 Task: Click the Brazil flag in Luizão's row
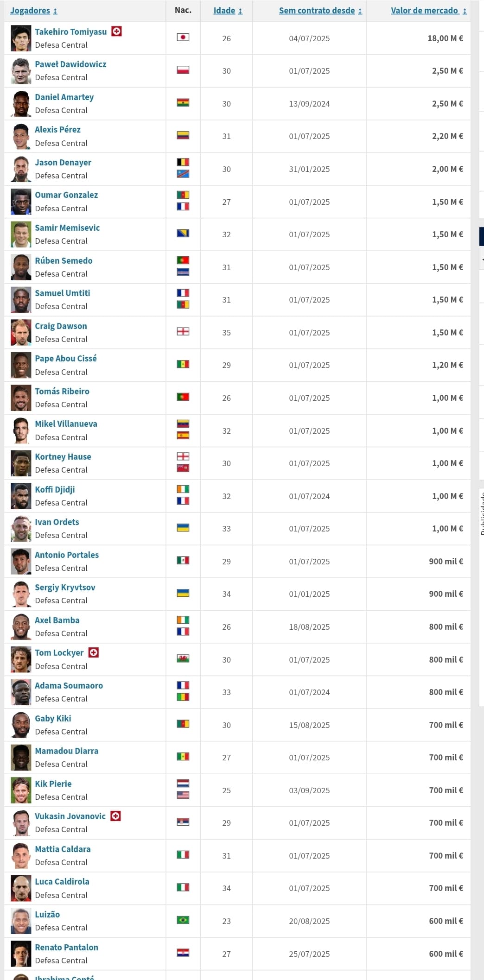click(x=183, y=920)
